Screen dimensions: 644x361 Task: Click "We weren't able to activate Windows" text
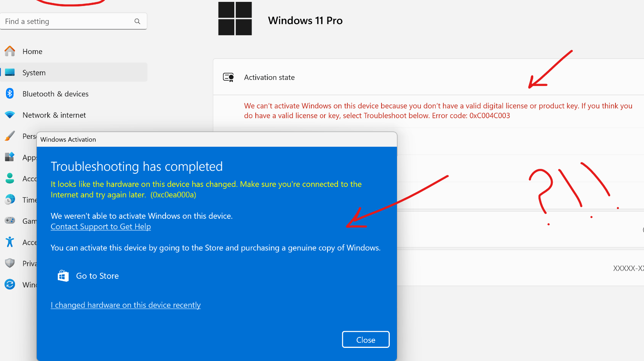click(142, 216)
